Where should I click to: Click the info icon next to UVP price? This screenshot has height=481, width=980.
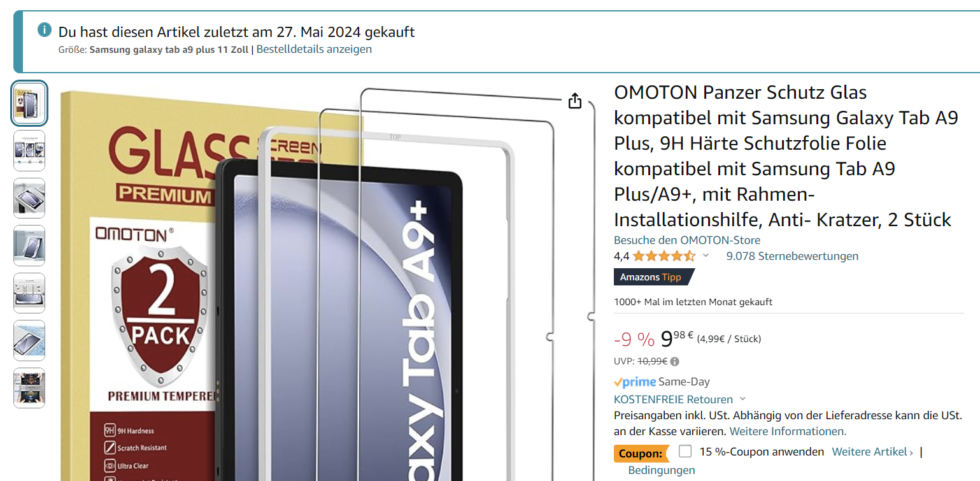click(675, 361)
